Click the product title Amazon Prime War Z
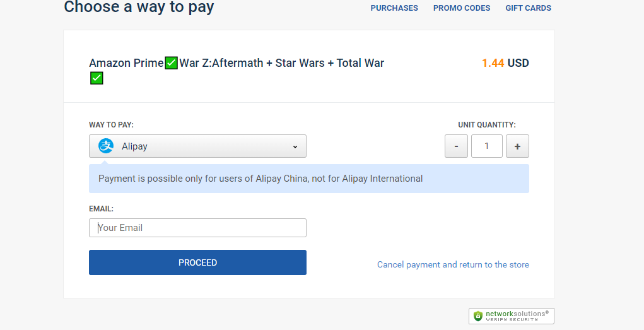 237,63
